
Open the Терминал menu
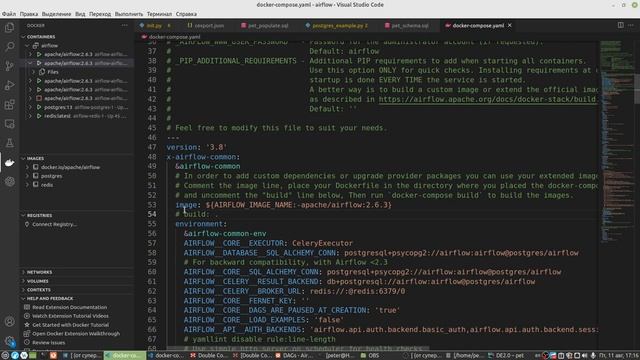pyautogui.click(x=159, y=14)
